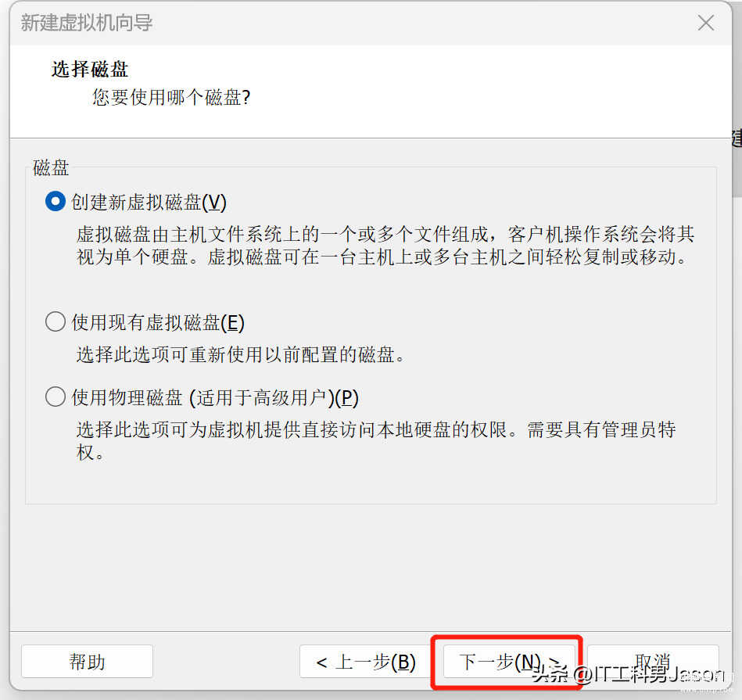Click the background window scrollbar at right edge
742x700 pixels.
737,161
